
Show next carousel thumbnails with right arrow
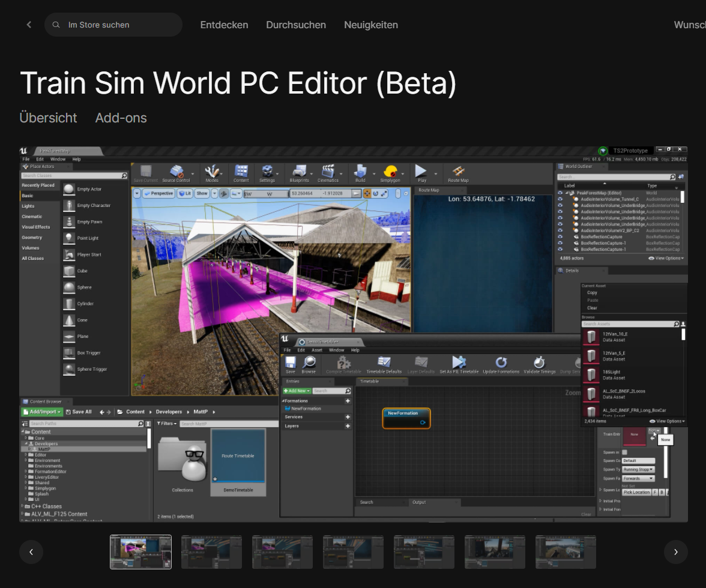[x=675, y=552]
